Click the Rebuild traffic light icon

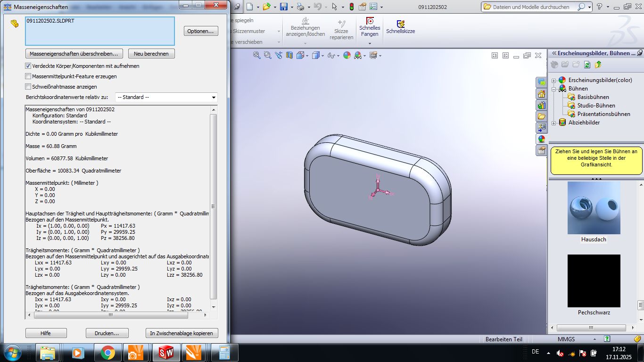351,7
